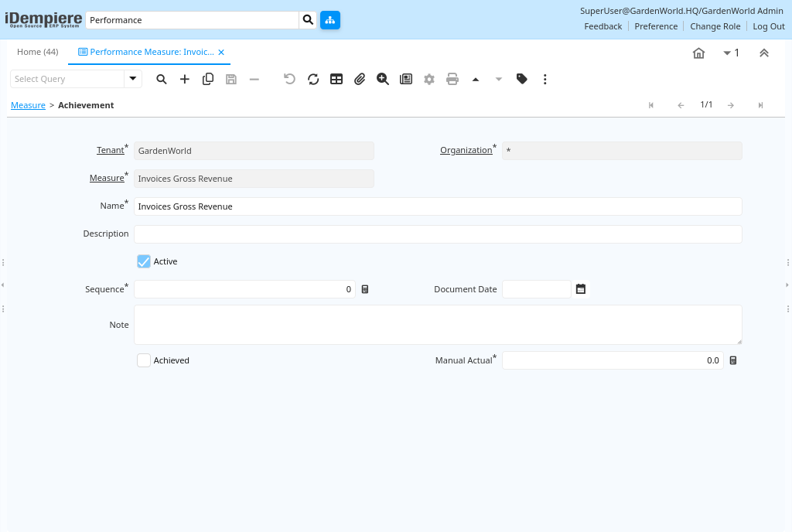Open attachments via the paperclip icon

[360, 79]
